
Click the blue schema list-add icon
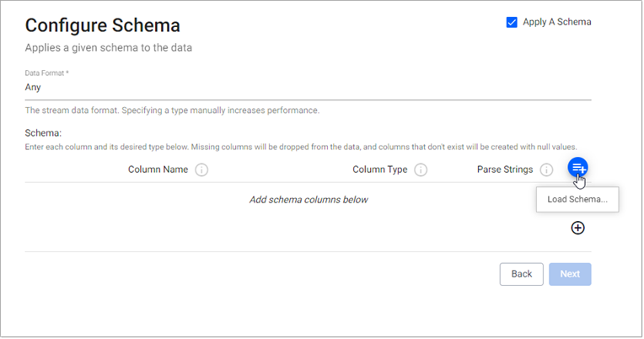pyautogui.click(x=577, y=168)
